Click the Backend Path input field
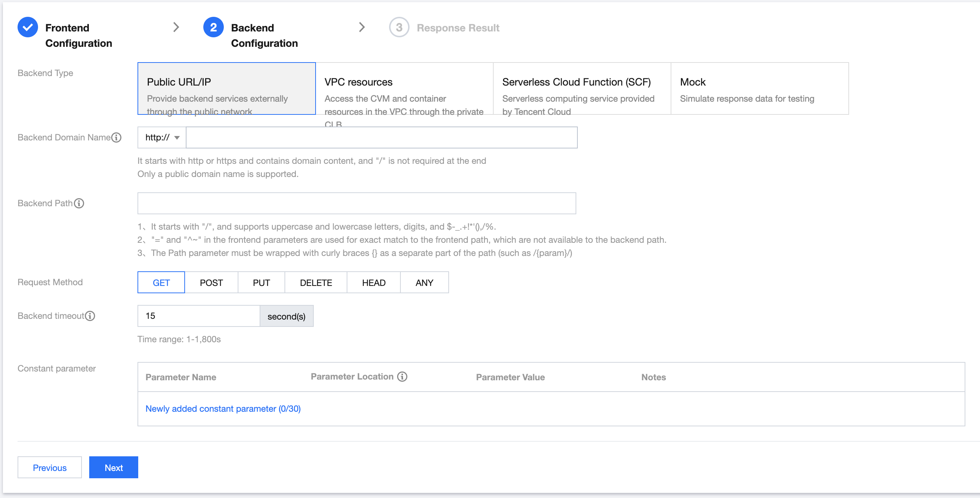 [357, 203]
